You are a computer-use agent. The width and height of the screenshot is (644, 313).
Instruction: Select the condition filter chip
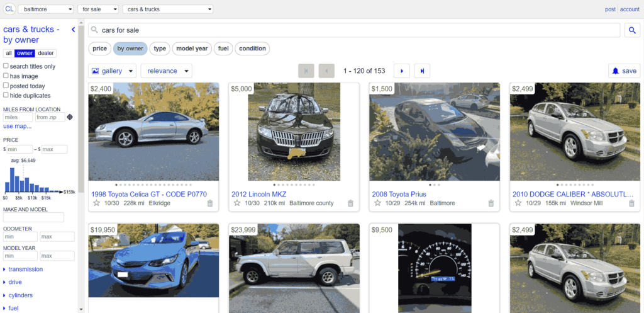(252, 48)
